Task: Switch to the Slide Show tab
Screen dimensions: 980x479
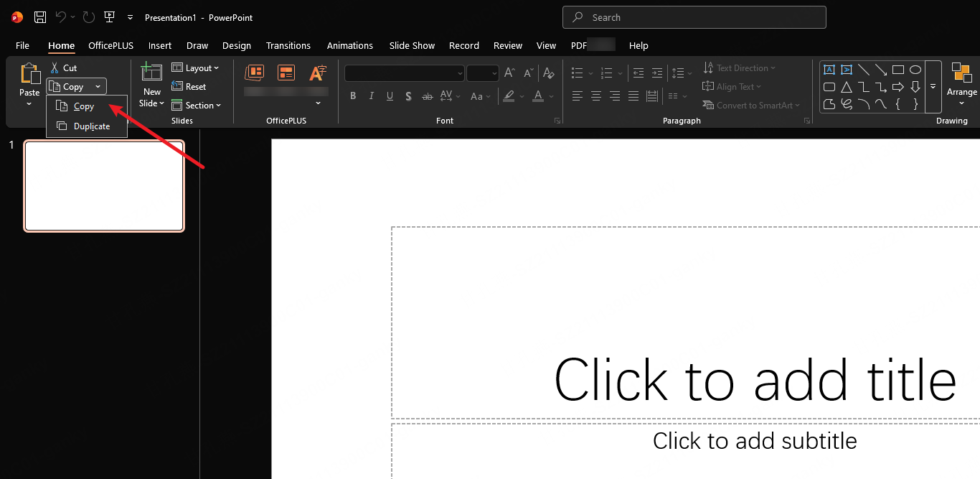Action: click(x=413, y=45)
